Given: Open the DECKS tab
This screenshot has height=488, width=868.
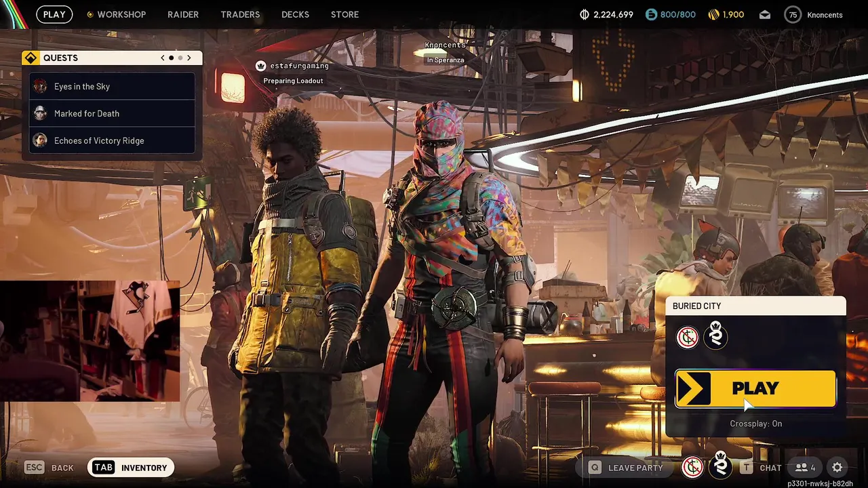Looking at the screenshot, I should 295,14.
